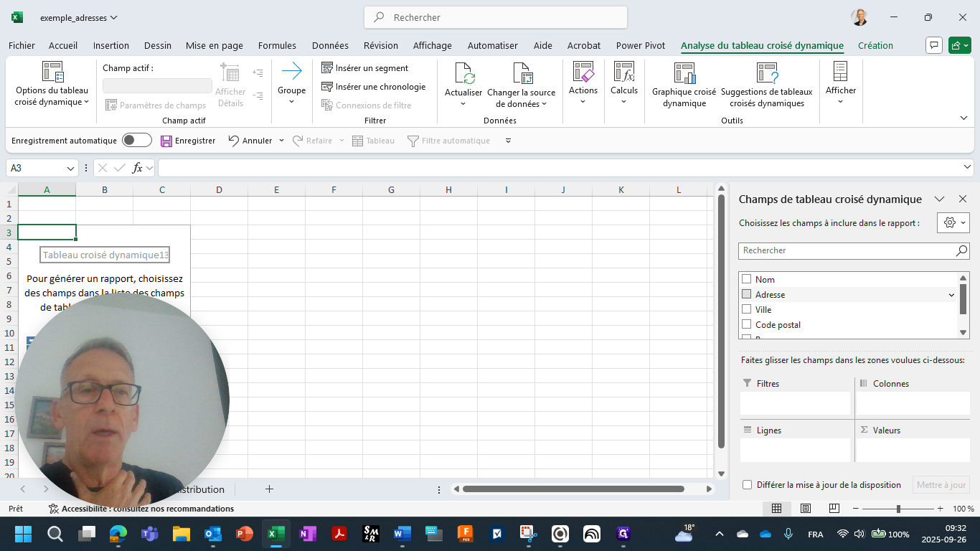The height and width of the screenshot is (551, 980).
Task: Click the Enregistrer save icon
Action: click(x=166, y=141)
